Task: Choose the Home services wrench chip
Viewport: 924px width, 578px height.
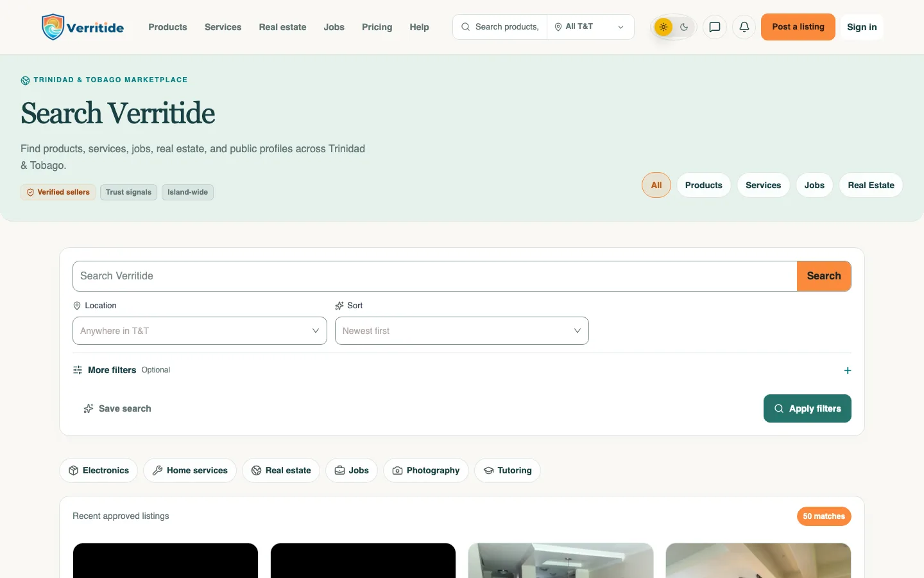Action: click(x=190, y=470)
